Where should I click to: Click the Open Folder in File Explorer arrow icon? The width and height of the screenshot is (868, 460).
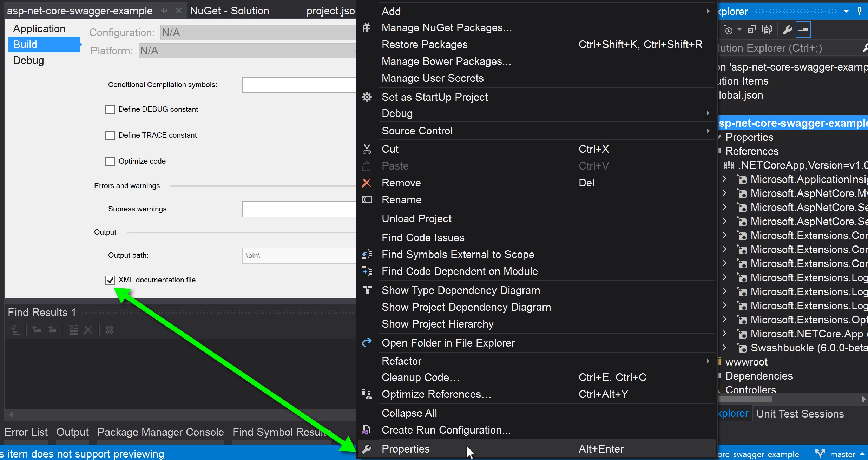click(x=367, y=343)
